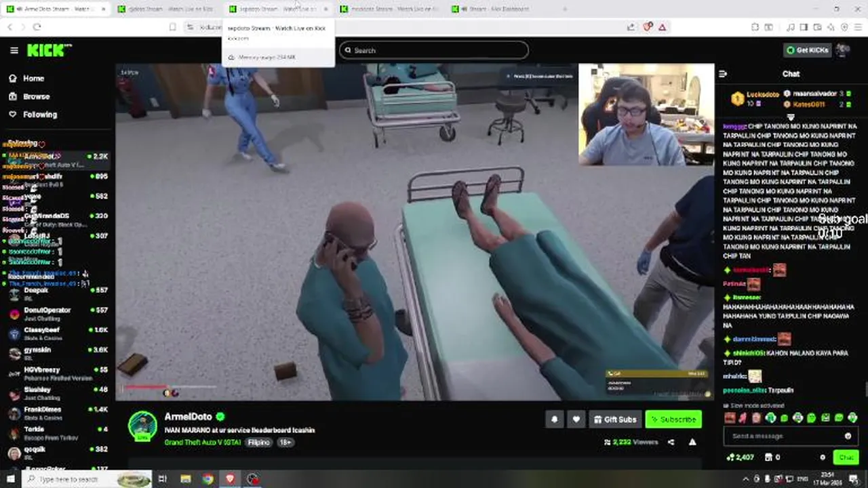This screenshot has height=488, width=868.
Task: Insert the first quick emote
Action: click(x=730, y=418)
